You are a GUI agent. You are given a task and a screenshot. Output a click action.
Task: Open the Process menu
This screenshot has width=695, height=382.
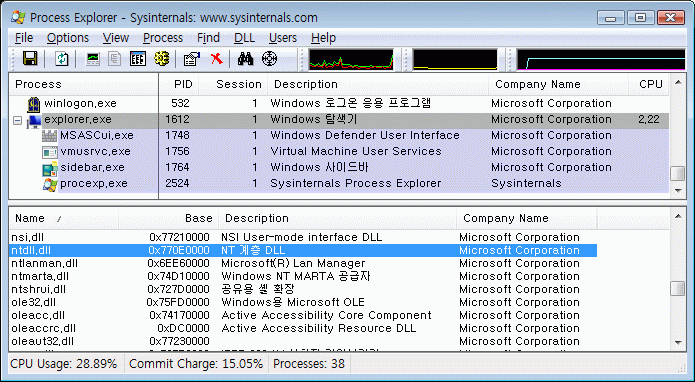pyautogui.click(x=163, y=38)
